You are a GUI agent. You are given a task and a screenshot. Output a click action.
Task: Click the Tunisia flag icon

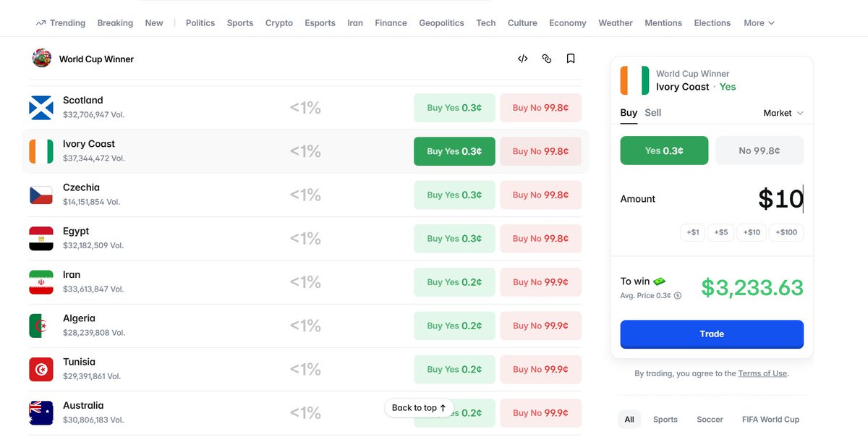[41, 369]
